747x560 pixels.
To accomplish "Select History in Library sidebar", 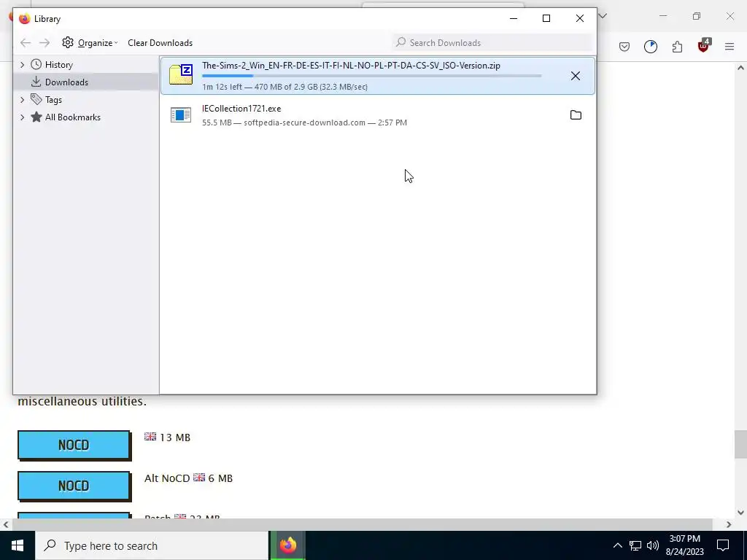I will coord(58,65).
